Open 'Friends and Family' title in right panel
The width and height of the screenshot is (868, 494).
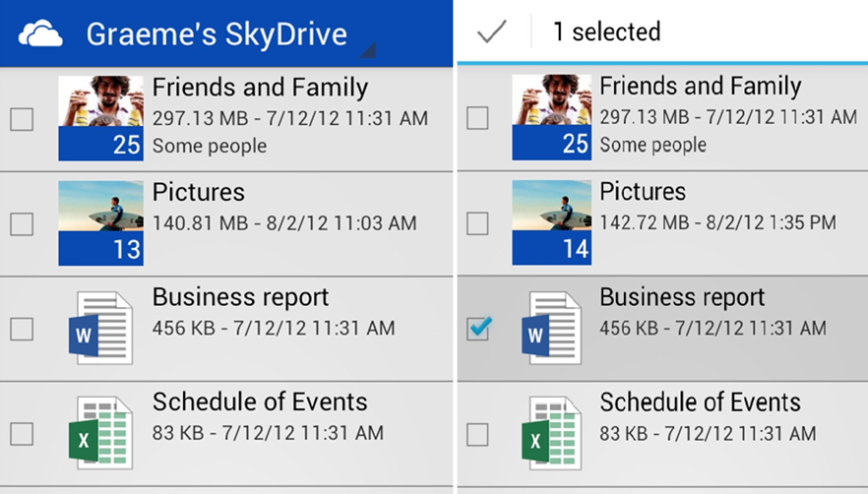701,87
